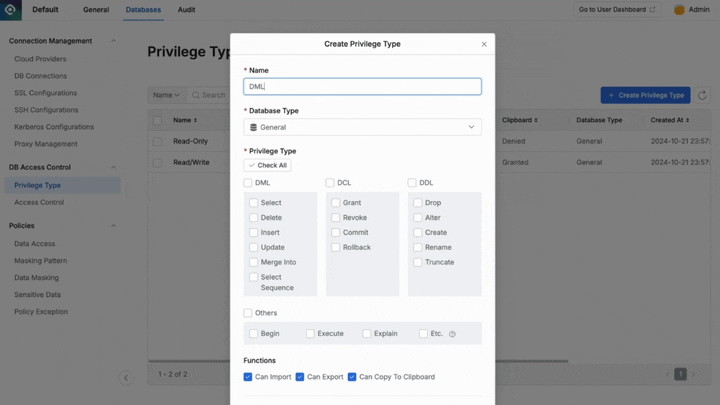Check the Alter checkbox
Viewport: 720px width, 405px height.
tap(417, 217)
